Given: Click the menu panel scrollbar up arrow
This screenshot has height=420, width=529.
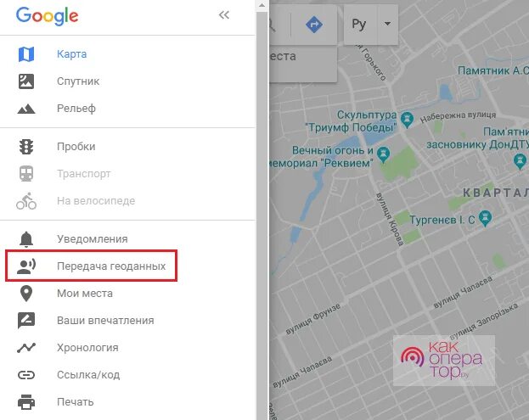Looking at the screenshot, I should click(x=262, y=5).
